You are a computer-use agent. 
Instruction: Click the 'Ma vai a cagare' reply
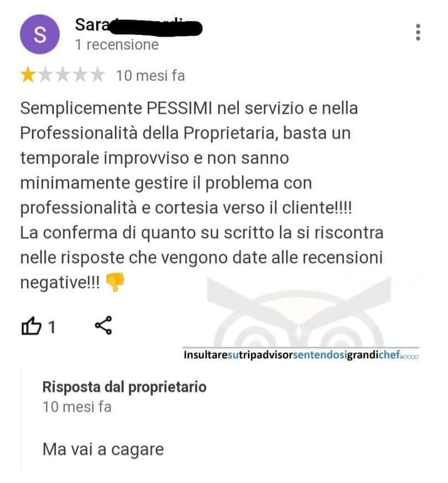[x=103, y=449]
